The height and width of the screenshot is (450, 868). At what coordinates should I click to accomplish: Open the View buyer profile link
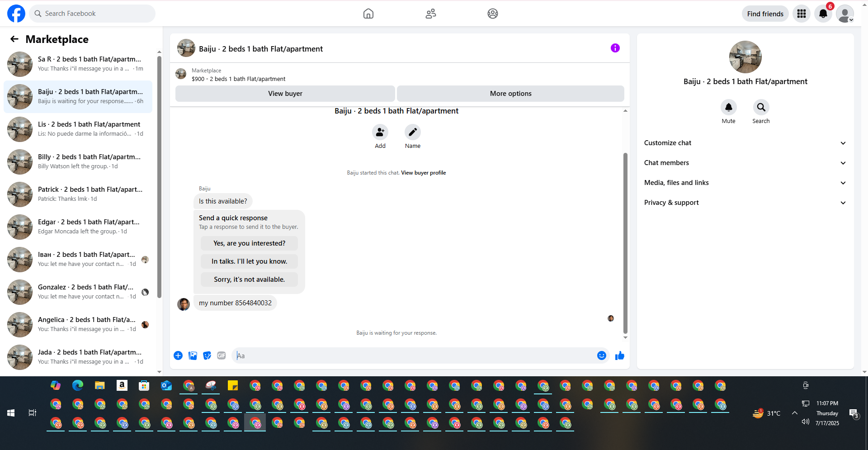coord(424,173)
